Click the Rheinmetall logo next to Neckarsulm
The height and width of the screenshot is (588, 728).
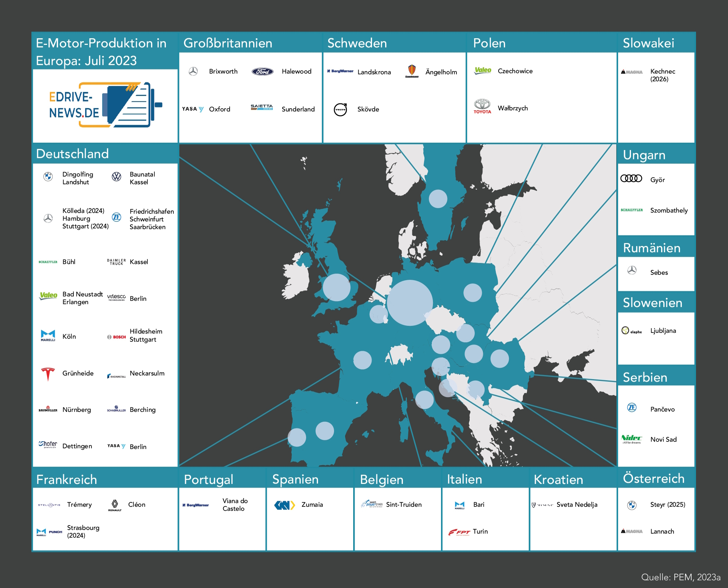pos(116,376)
